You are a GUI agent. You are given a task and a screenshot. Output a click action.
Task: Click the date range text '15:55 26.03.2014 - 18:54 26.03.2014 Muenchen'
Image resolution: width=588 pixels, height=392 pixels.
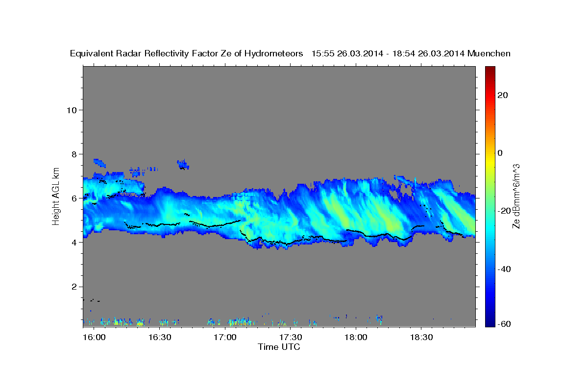point(411,54)
